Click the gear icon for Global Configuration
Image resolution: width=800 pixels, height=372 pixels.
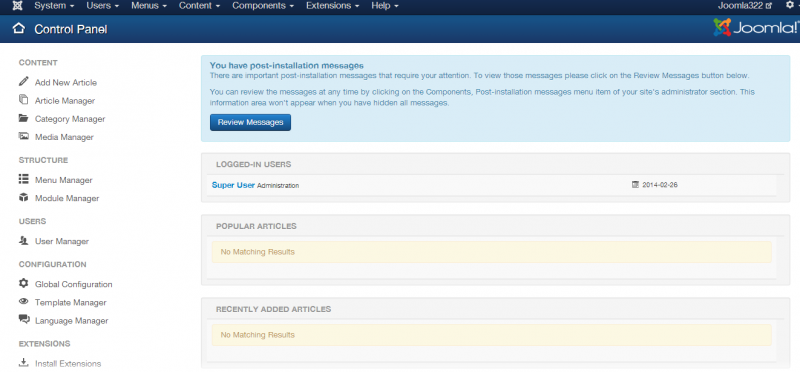pos(23,283)
